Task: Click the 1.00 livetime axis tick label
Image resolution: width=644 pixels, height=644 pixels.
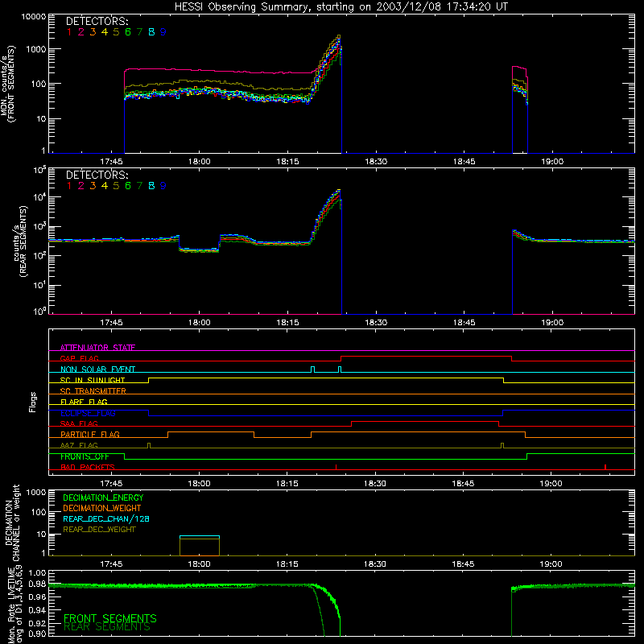Action: point(38,573)
